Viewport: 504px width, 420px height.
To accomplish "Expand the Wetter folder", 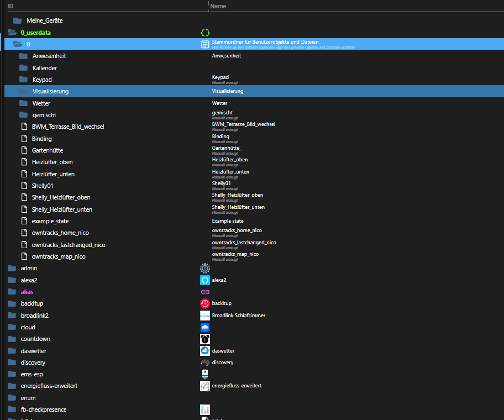I will click(23, 103).
